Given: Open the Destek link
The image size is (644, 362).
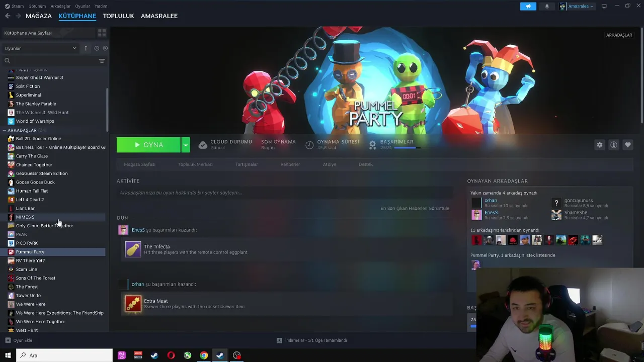Looking at the screenshot, I should point(366,164).
